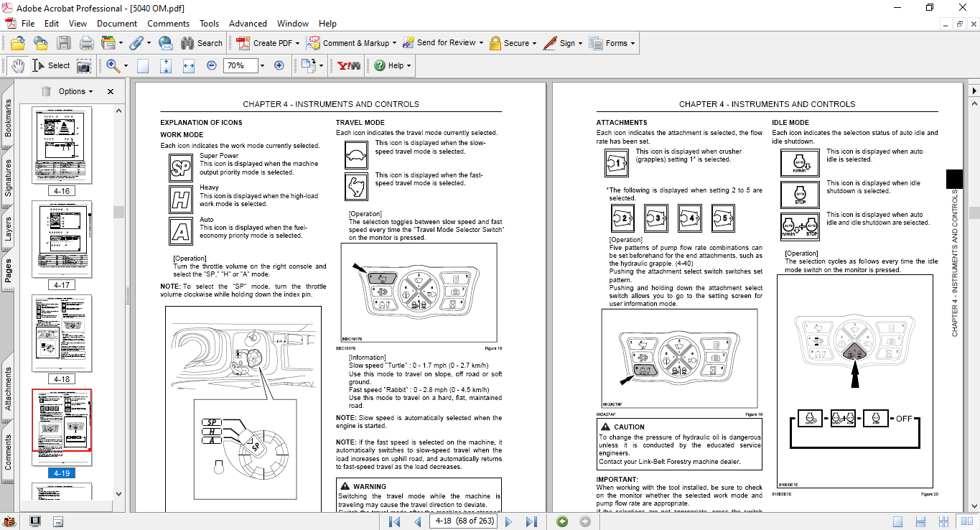Open the Search binoculars tool
The image size is (980, 530).
(202, 43)
